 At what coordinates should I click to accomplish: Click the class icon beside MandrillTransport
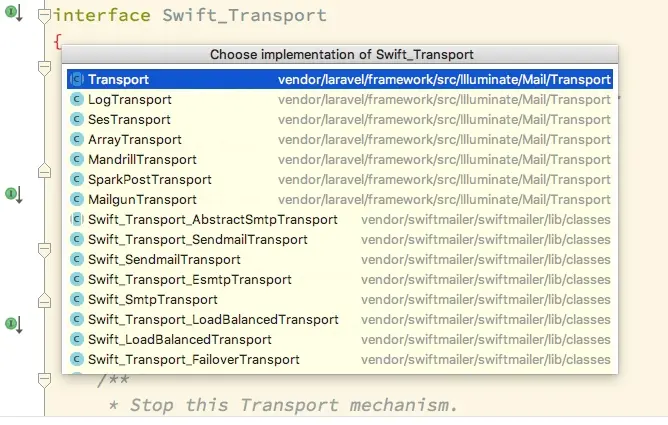coord(77,160)
